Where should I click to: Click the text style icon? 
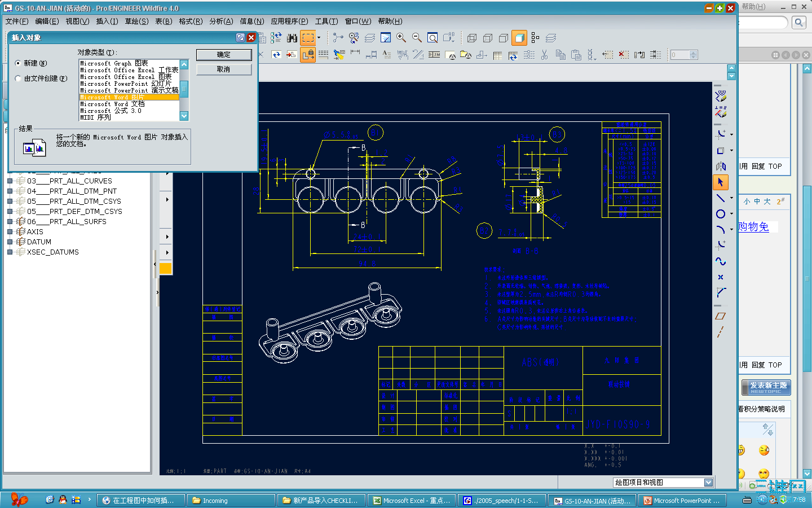click(x=387, y=55)
